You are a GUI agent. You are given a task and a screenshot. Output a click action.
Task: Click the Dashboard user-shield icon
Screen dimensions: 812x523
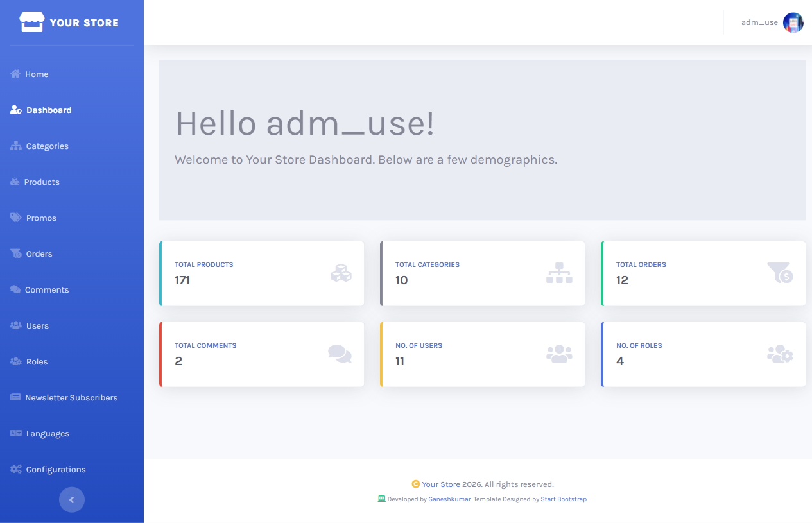pos(17,110)
